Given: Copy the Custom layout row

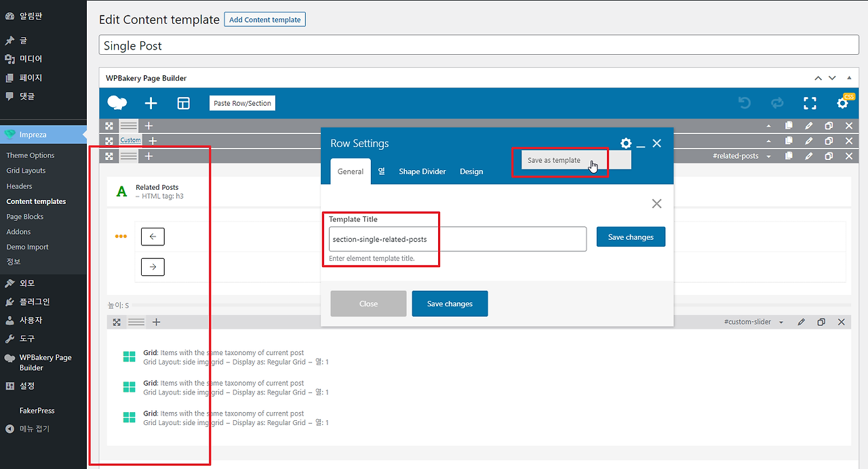Looking at the screenshot, I should point(789,141).
